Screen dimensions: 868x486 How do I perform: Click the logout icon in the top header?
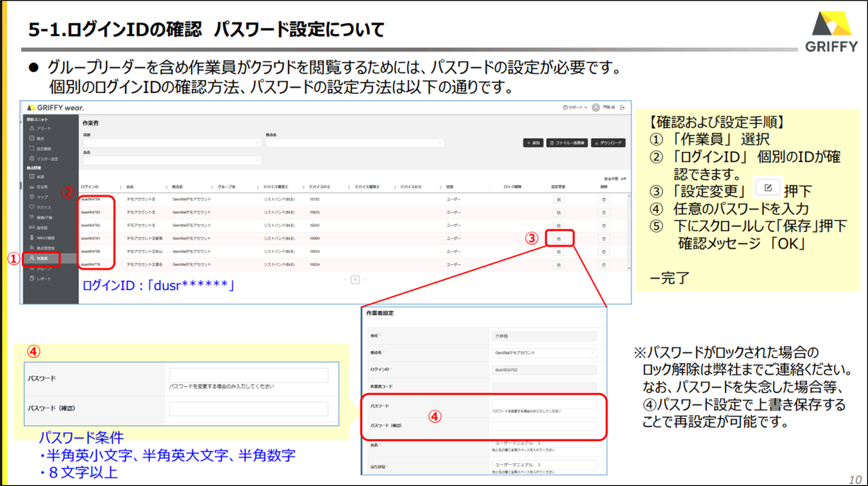(622, 108)
